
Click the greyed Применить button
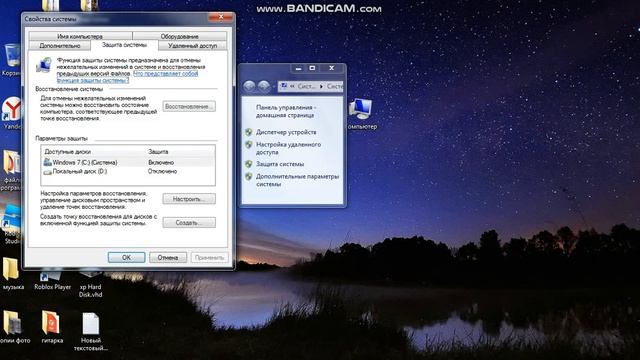(209, 258)
